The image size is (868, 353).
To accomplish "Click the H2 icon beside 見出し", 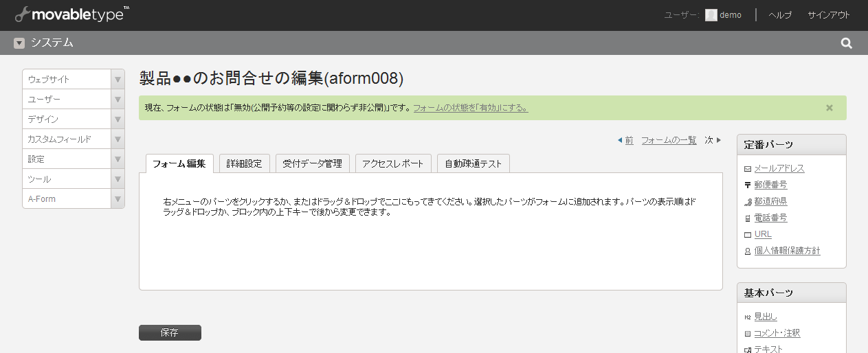I will [x=748, y=317].
